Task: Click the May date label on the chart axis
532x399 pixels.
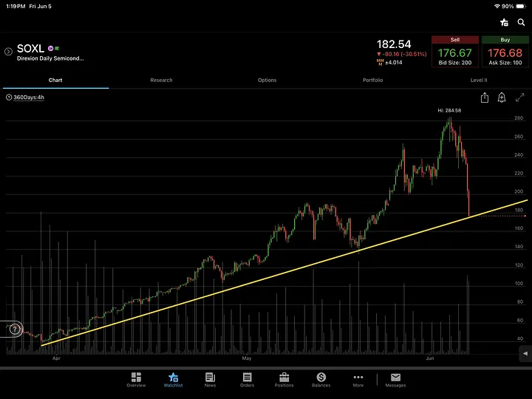Action: (247, 358)
